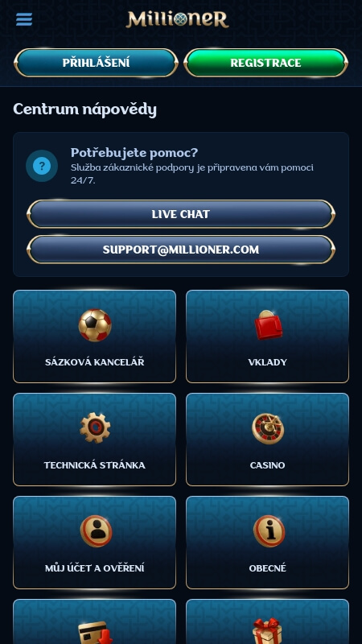The image size is (362, 644).
Task: Select the Casino category label
Action: point(268,465)
